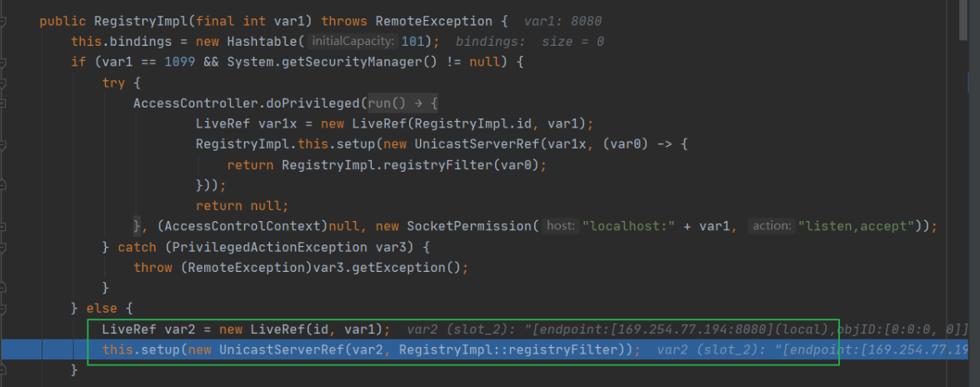Click the string "localhost:"
Screen dimensions: 980x387
click(629, 226)
